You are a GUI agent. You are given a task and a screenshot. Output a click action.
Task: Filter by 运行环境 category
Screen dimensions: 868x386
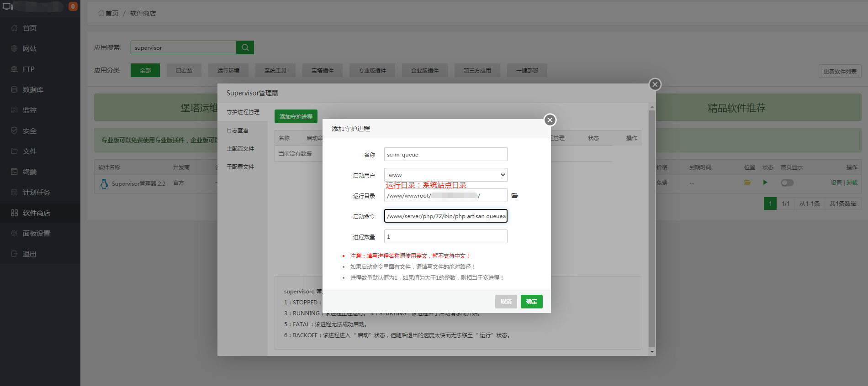(228, 70)
